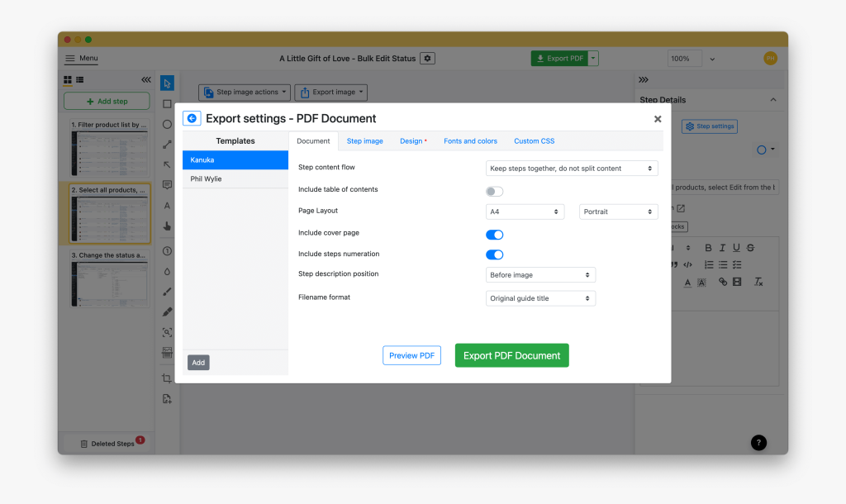Click the Add step button
Image resolution: width=846 pixels, height=504 pixels.
tap(107, 102)
